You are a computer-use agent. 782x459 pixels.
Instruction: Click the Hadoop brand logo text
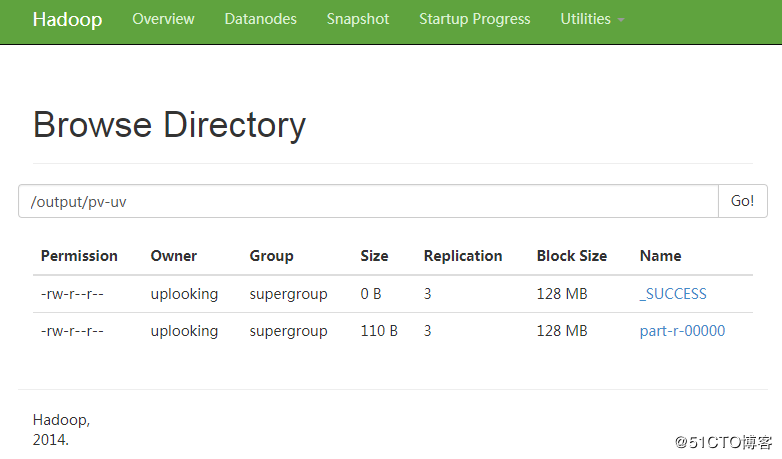click(67, 20)
